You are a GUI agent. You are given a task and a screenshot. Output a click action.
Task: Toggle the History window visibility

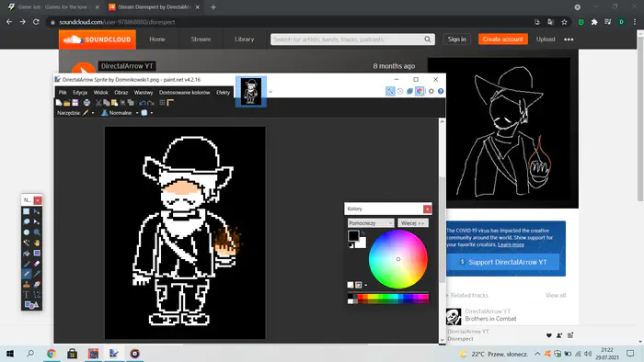click(400, 91)
